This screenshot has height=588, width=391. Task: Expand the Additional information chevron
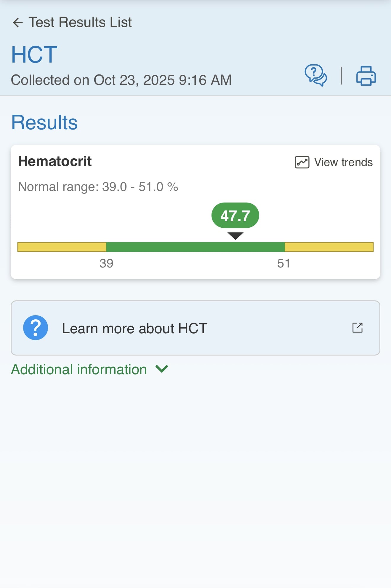click(x=162, y=369)
